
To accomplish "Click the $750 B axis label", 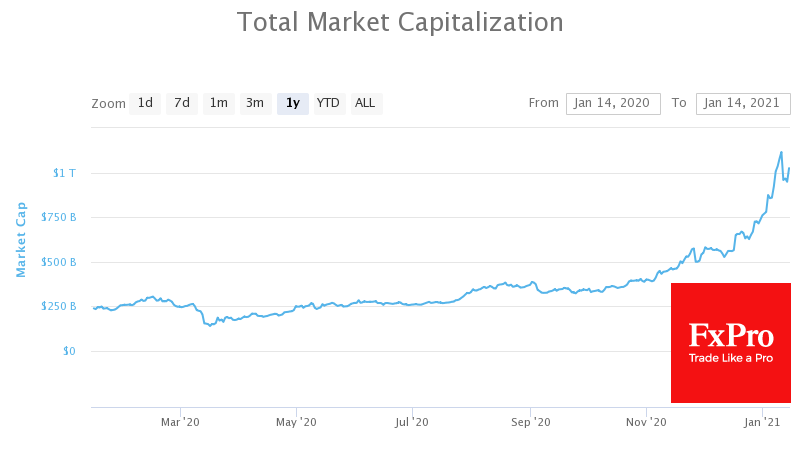I will pos(58,217).
